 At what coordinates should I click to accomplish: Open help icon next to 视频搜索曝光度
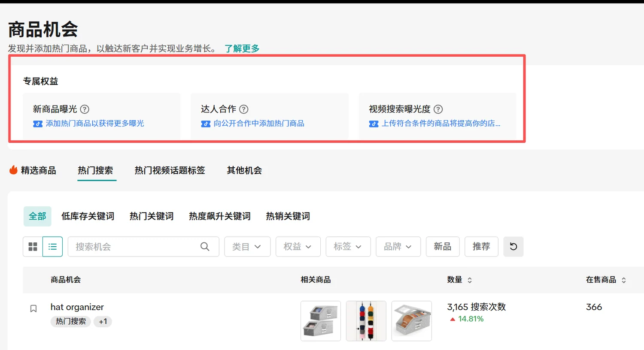click(x=438, y=109)
